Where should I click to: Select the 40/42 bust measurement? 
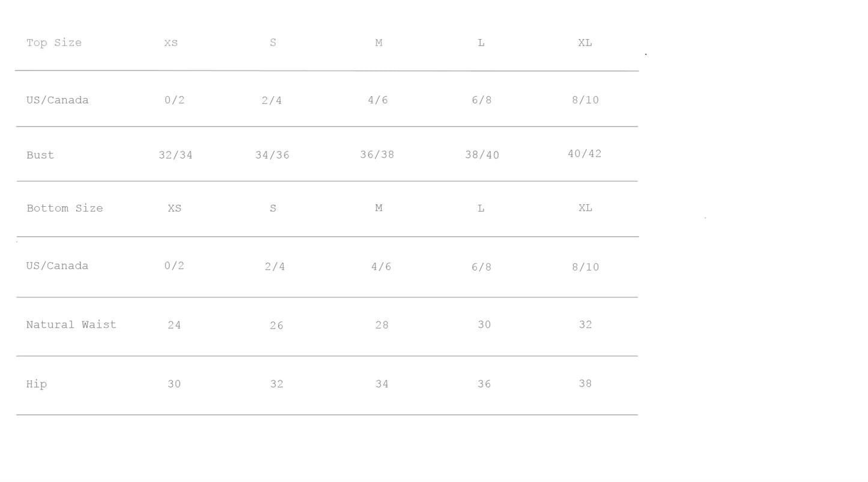[x=584, y=154]
